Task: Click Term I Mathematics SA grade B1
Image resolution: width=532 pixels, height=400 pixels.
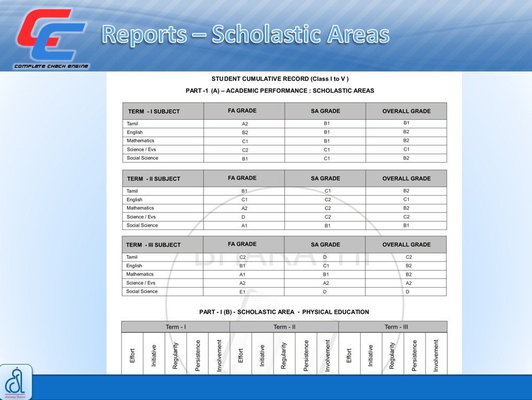Action: pos(326,141)
